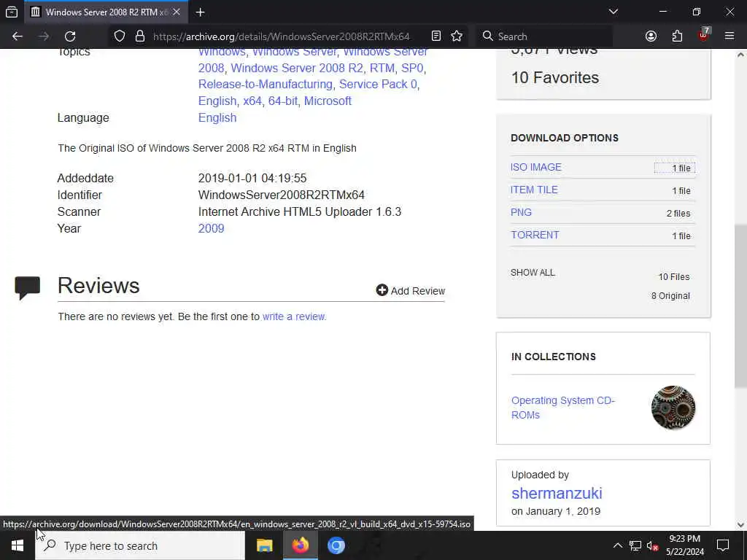The width and height of the screenshot is (747, 560).
Task: Open the taskbar clock and date
Action: (x=684, y=545)
